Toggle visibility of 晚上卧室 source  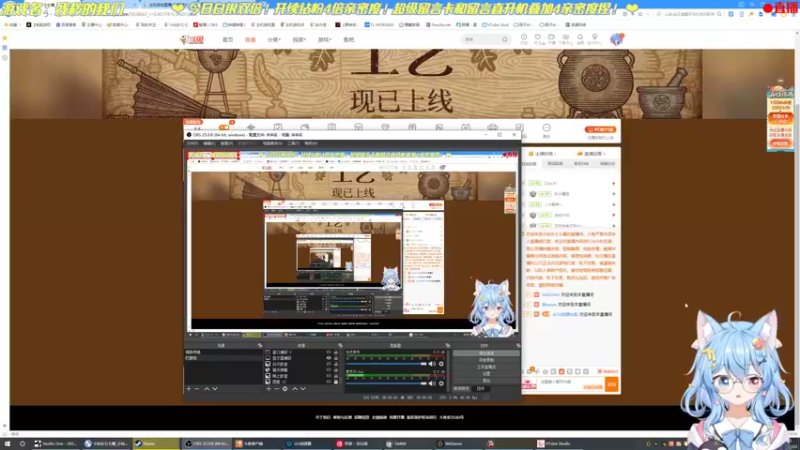329,376
